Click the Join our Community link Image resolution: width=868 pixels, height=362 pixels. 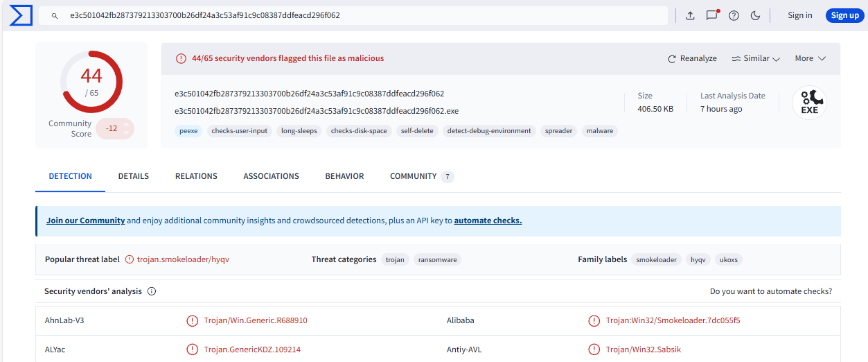(85, 221)
